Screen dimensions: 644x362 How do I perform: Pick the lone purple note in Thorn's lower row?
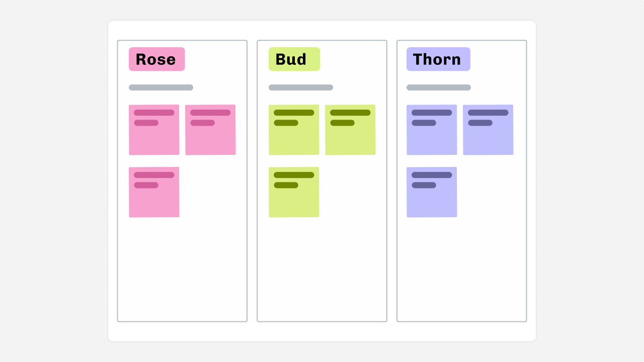click(432, 198)
